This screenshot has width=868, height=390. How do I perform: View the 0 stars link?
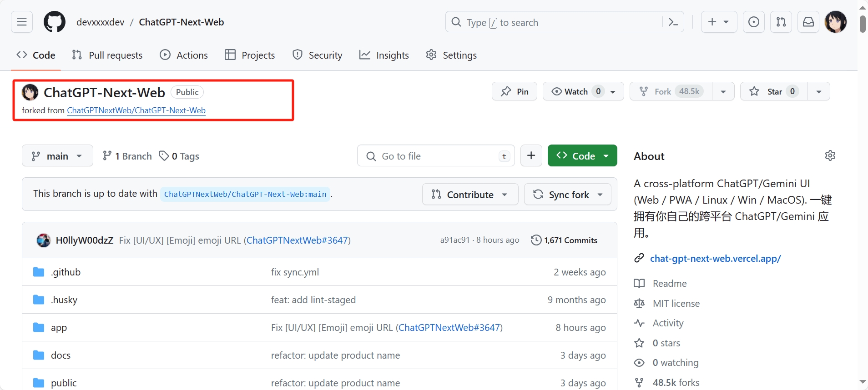pos(666,343)
